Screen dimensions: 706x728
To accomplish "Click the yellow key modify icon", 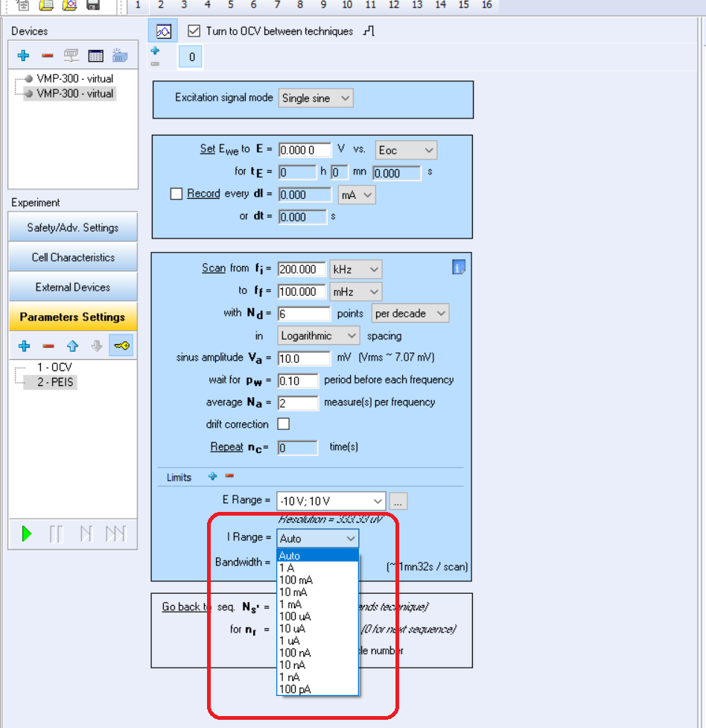I will (121, 346).
